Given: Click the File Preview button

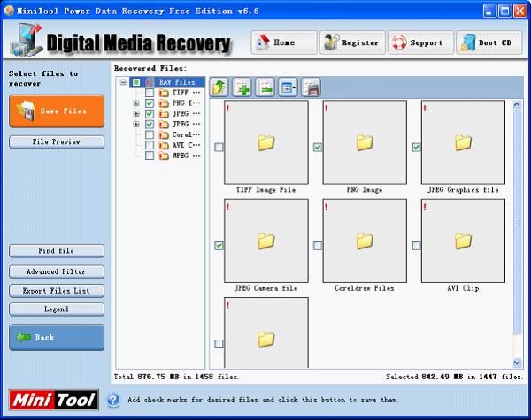Looking at the screenshot, I should (x=57, y=141).
